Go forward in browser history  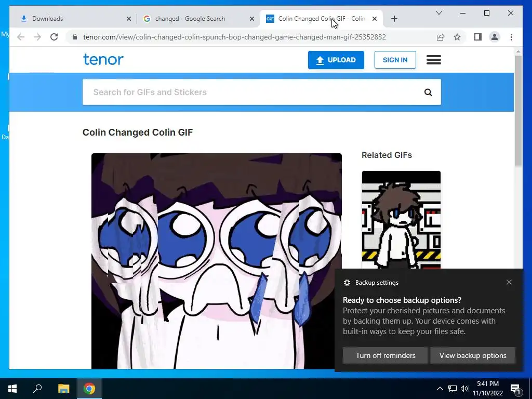coord(37,37)
